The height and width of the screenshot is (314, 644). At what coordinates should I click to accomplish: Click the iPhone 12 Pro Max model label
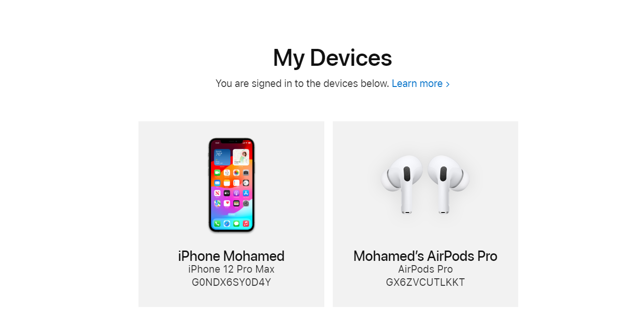pyautogui.click(x=231, y=269)
